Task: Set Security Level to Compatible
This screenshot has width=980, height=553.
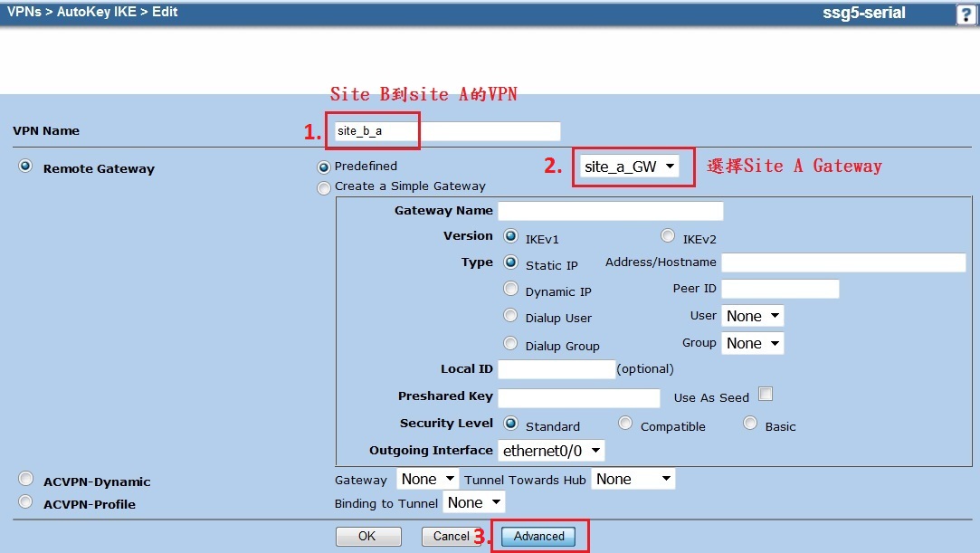Action: pyautogui.click(x=624, y=424)
